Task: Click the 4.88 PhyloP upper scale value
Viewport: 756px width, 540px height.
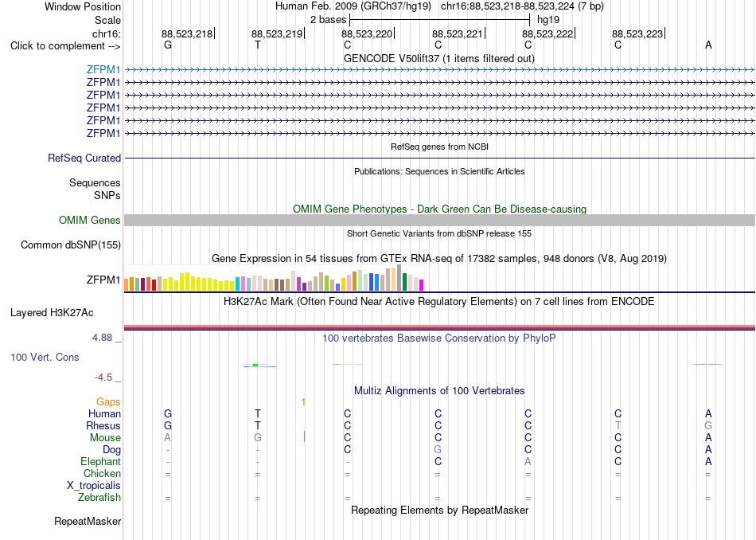Action: (102, 338)
